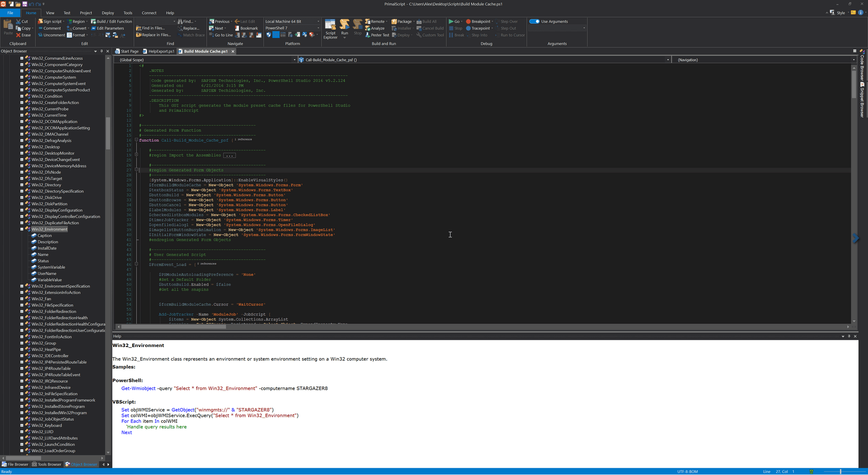Image resolution: width=868 pixels, height=475 pixels.
Task: Open Replace in Files
Action: pyautogui.click(x=153, y=35)
